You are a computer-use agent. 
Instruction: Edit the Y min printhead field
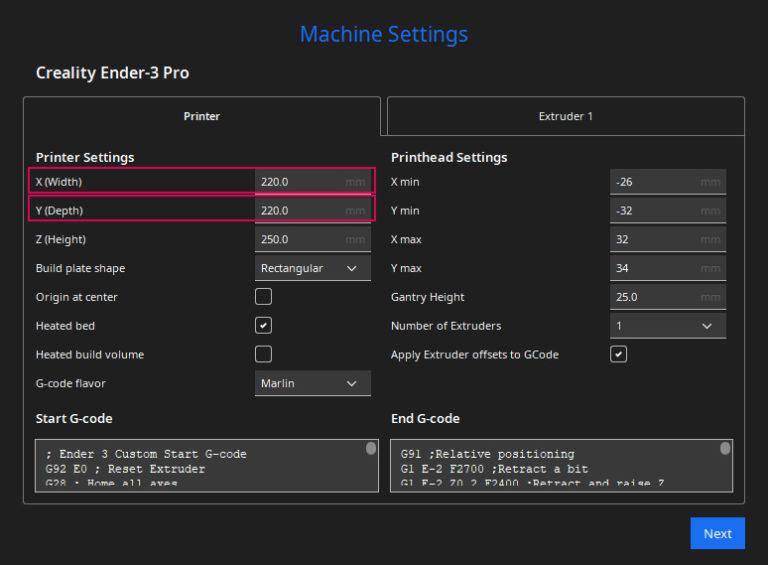pos(668,211)
